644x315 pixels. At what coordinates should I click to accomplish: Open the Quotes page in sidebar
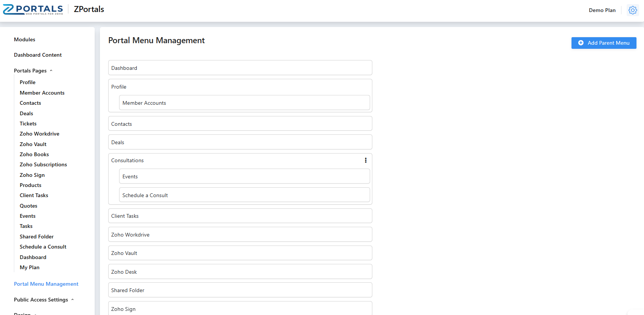(29, 206)
